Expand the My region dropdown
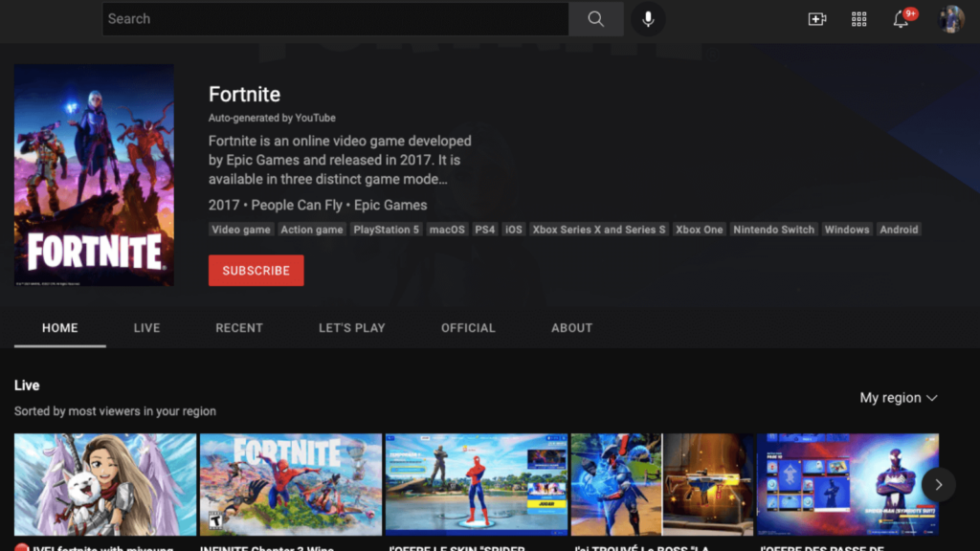The height and width of the screenshot is (551, 980). tap(898, 398)
